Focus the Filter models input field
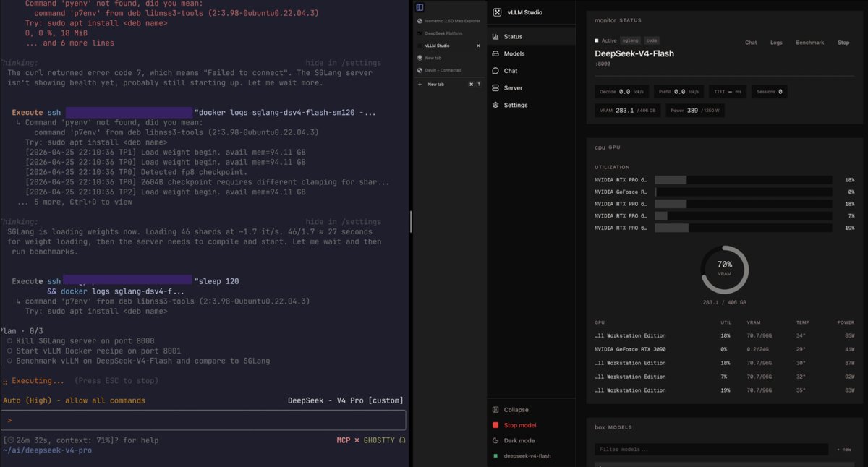 point(711,449)
